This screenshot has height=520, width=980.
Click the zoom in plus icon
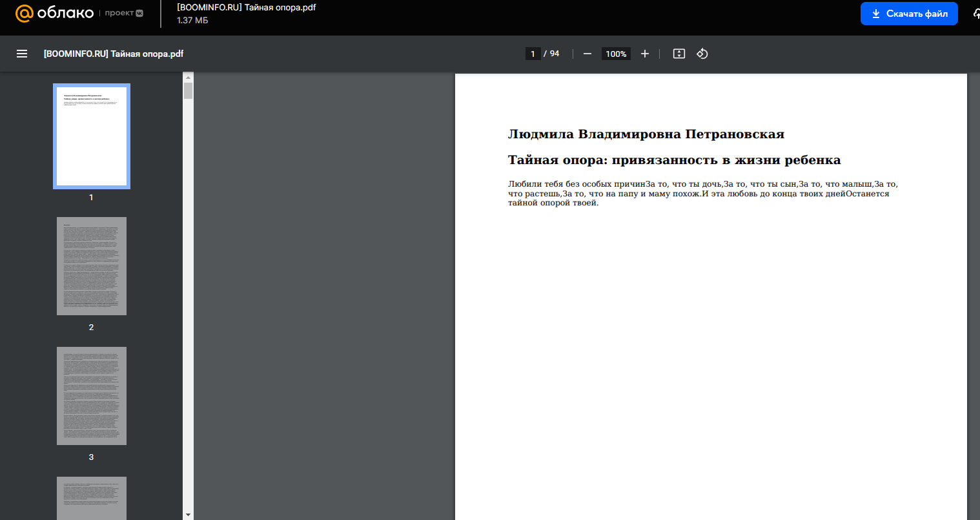pyautogui.click(x=644, y=54)
